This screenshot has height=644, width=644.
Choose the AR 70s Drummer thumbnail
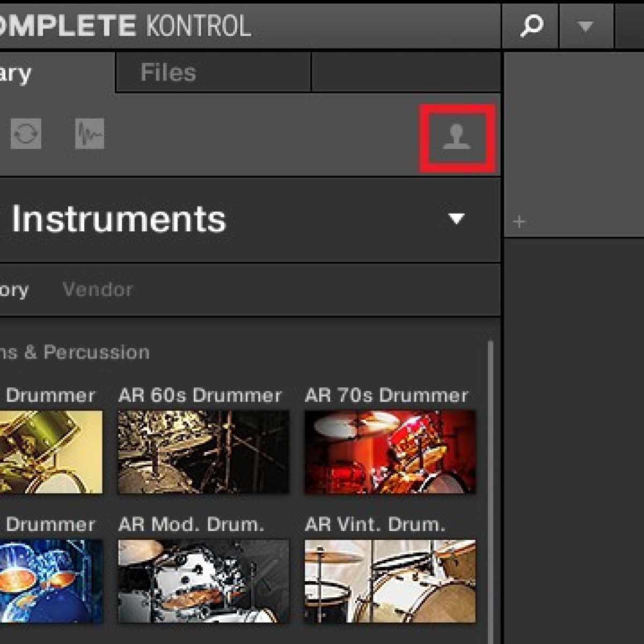[x=390, y=452]
